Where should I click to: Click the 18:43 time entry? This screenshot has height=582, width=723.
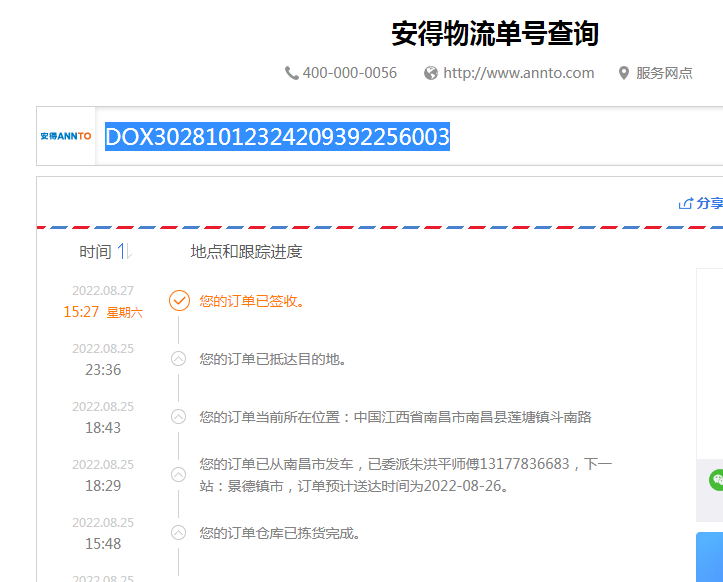(x=103, y=428)
